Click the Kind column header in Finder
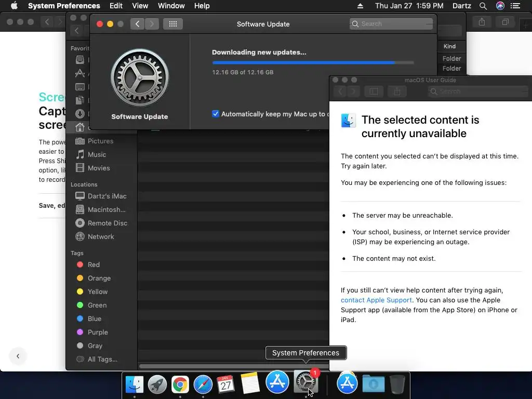The height and width of the screenshot is (399, 532). point(449,46)
